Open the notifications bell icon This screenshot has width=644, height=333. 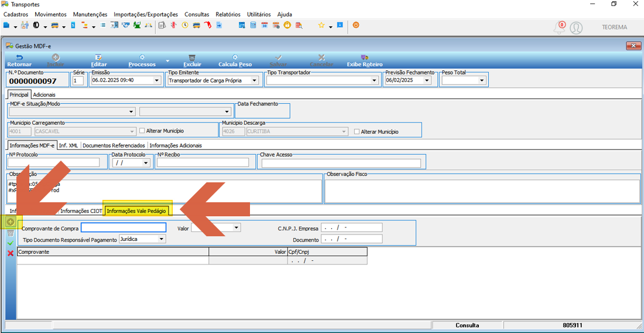[x=559, y=28]
